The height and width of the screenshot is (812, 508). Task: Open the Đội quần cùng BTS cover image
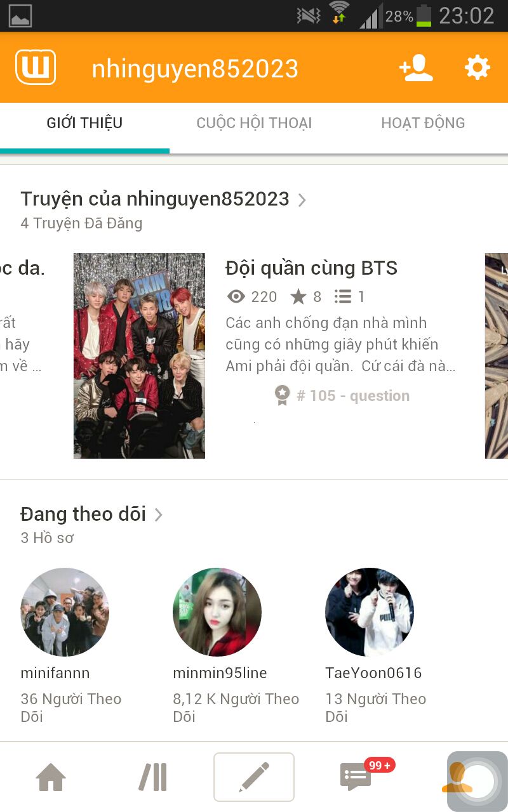click(x=139, y=356)
